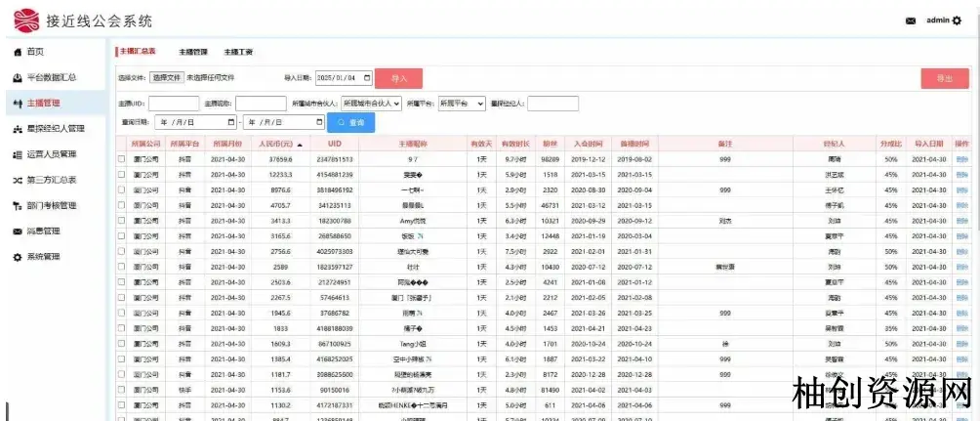Select the row checkbox for UID 3818496192
This screenshot has height=421, width=980.
coord(122,190)
